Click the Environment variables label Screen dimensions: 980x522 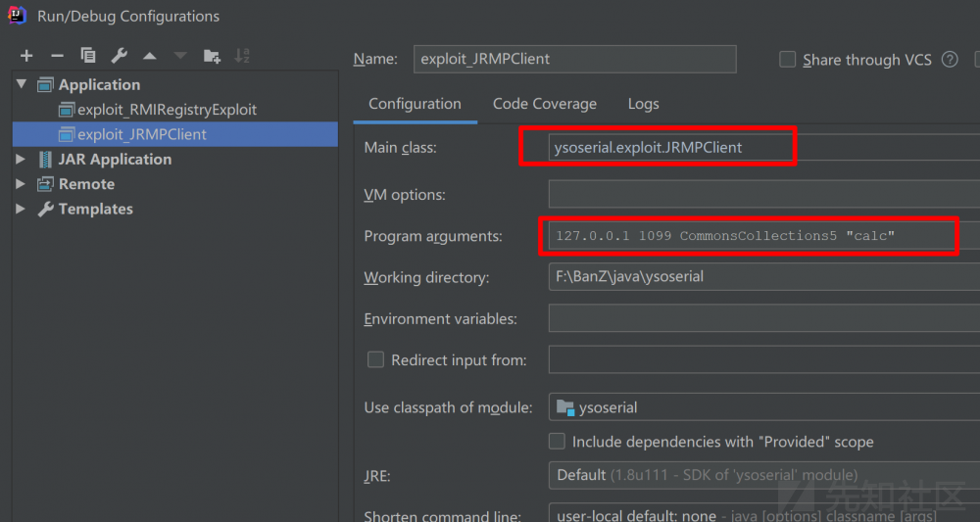point(441,319)
